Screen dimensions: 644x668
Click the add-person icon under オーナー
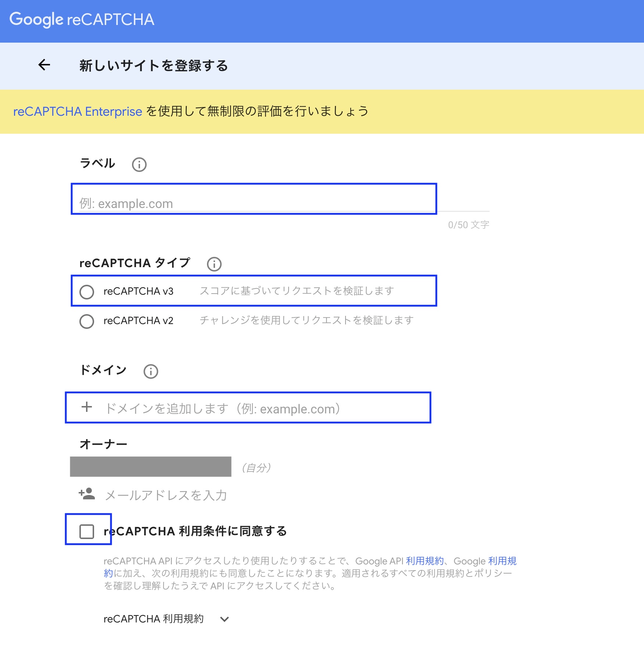tap(87, 494)
